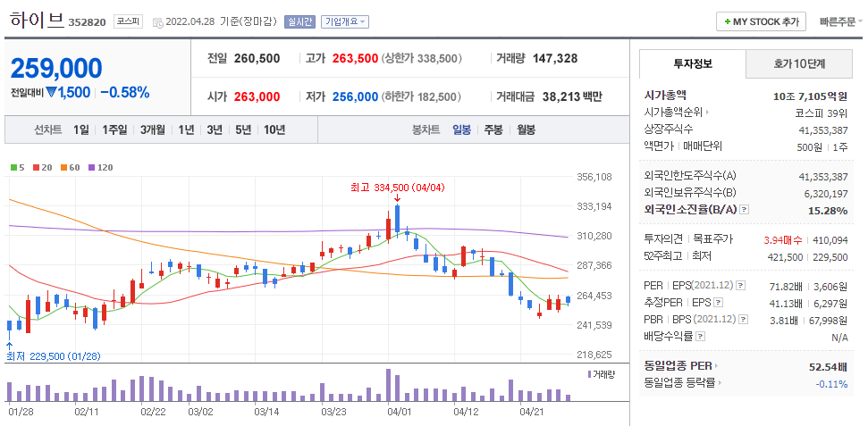Select the 10년 line chart period

click(x=274, y=130)
